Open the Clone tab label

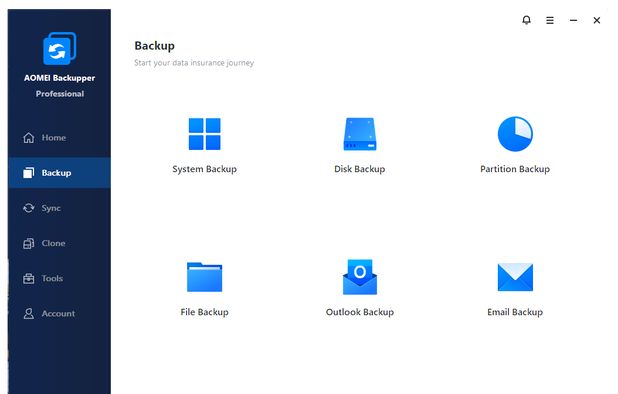click(54, 243)
